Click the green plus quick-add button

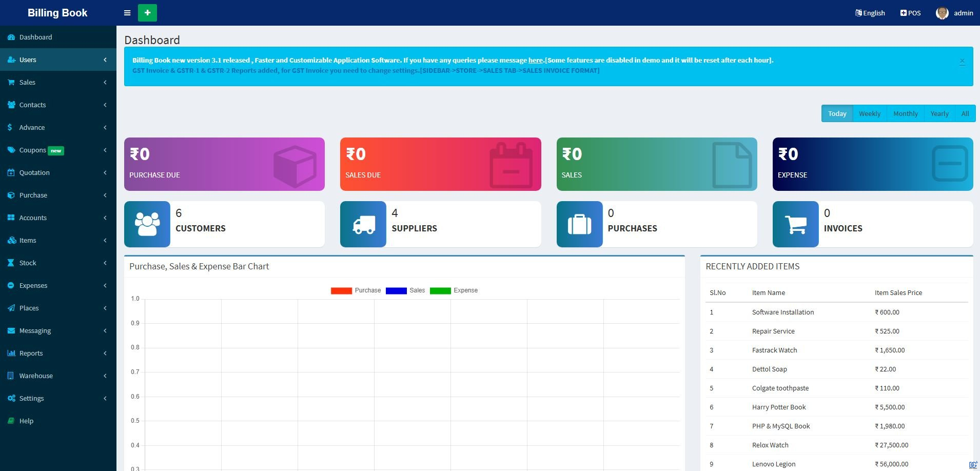(x=147, y=13)
